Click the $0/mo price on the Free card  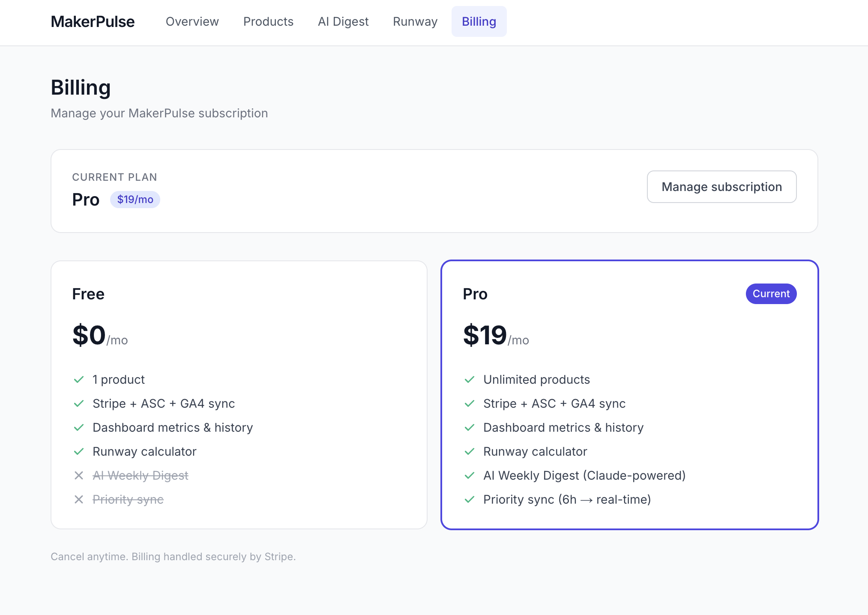click(100, 335)
